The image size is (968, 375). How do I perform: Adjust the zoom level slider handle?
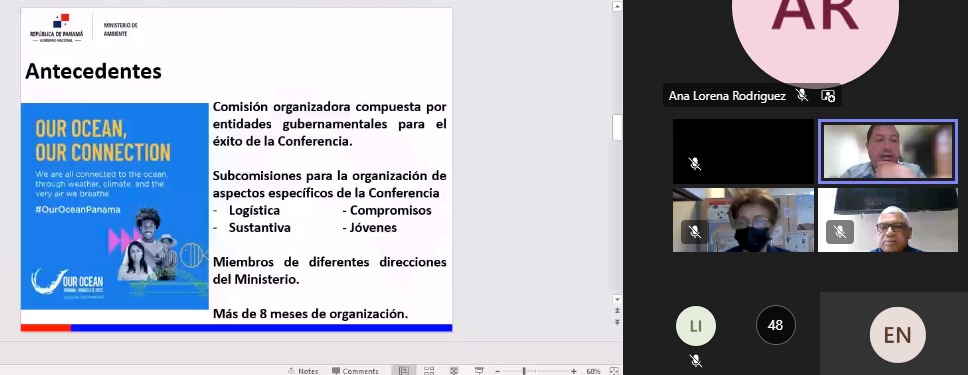pos(524,371)
